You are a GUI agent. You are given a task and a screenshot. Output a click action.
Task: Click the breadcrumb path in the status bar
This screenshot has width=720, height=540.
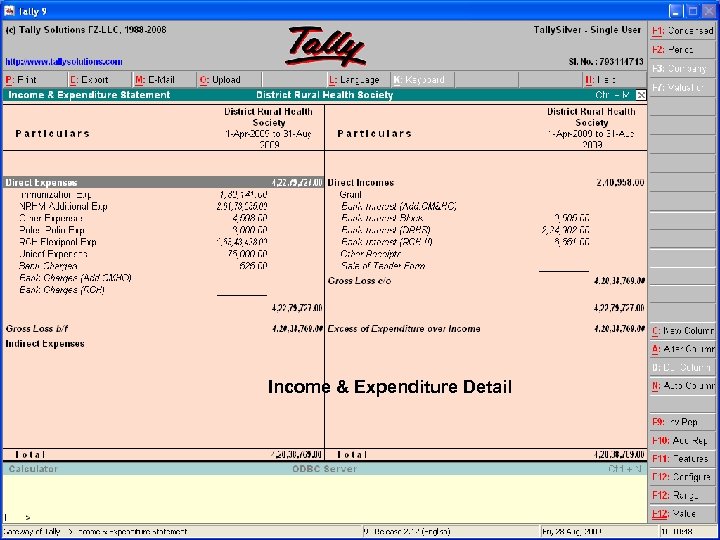tap(95, 532)
